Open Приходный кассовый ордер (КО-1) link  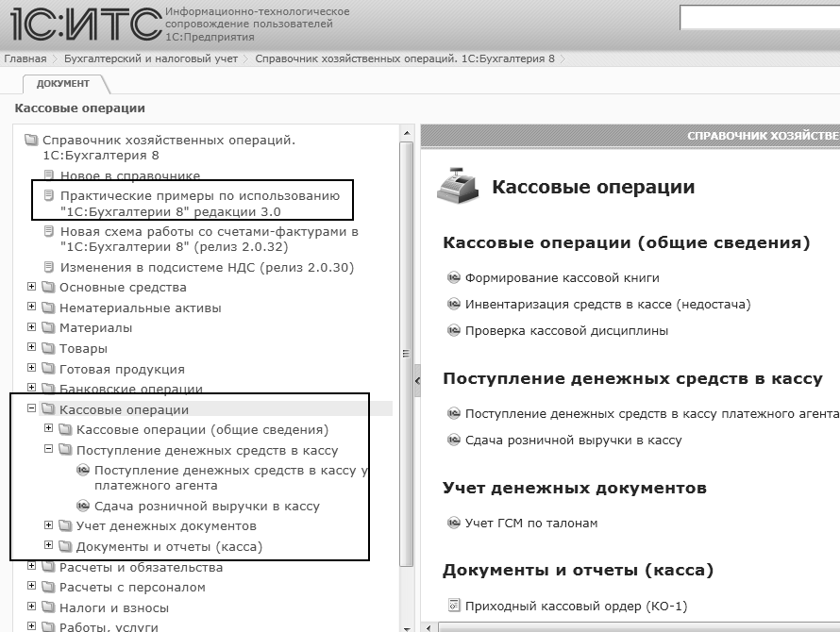coord(576,606)
